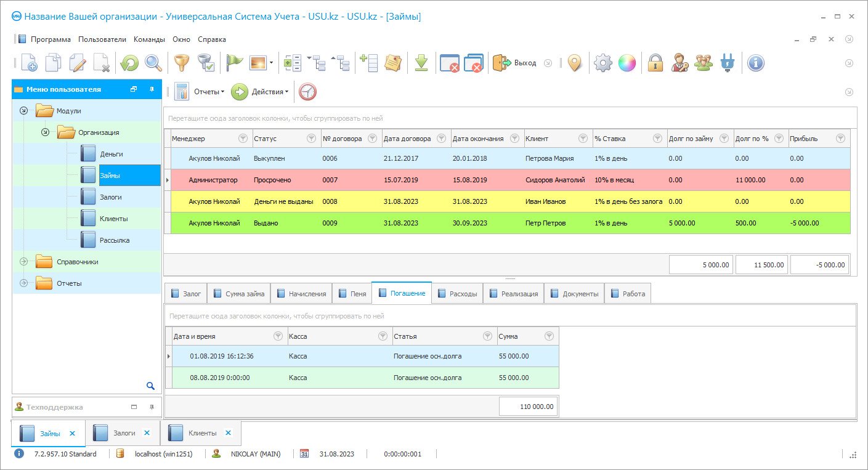Click the funnel filter toolbar icon
The height and width of the screenshot is (470, 868).
[x=181, y=63]
